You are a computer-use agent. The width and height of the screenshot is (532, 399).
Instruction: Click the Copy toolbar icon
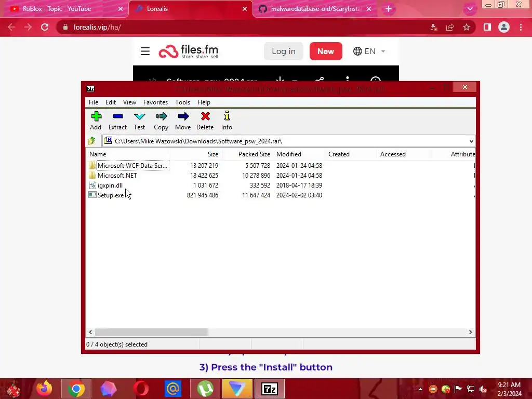coord(161,121)
